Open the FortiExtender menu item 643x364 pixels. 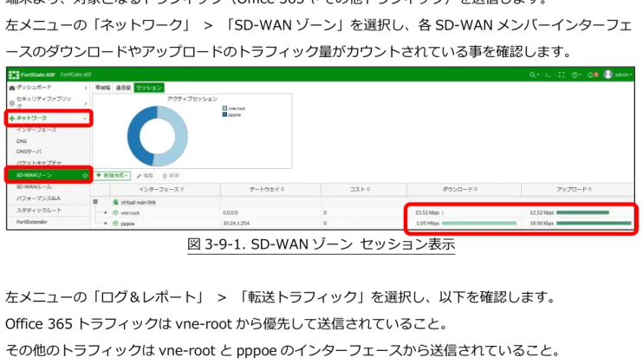[x=32, y=222]
